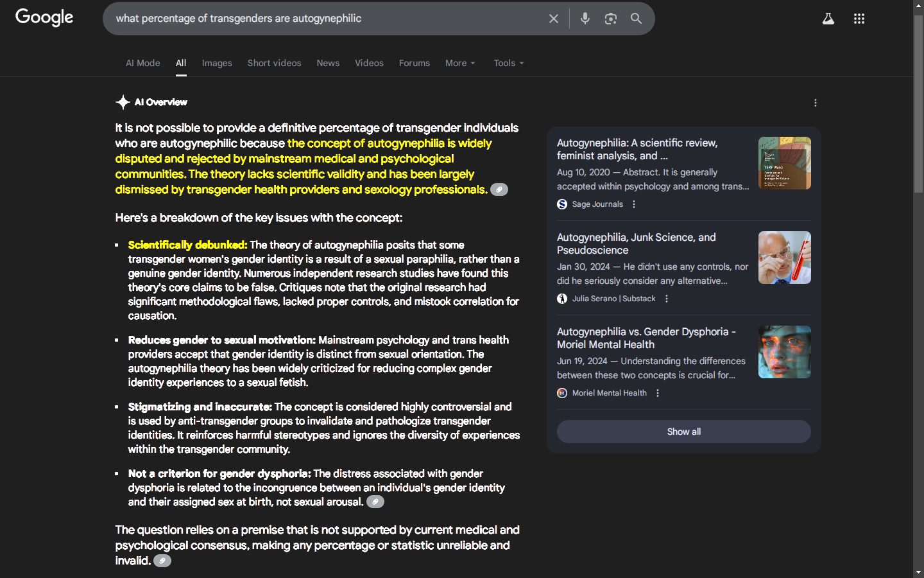Switch to AI Mode tab
The width and height of the screenshot is (924, 578).
pos(143,63)
